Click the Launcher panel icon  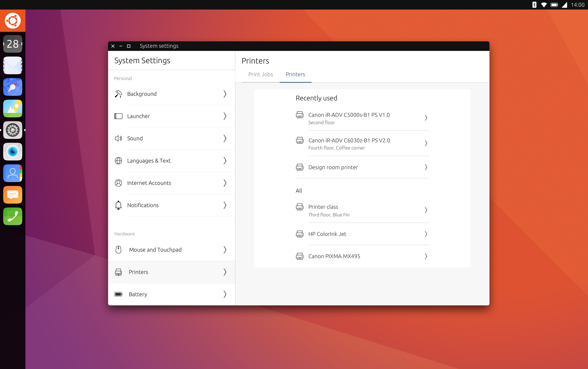(118, 116)
